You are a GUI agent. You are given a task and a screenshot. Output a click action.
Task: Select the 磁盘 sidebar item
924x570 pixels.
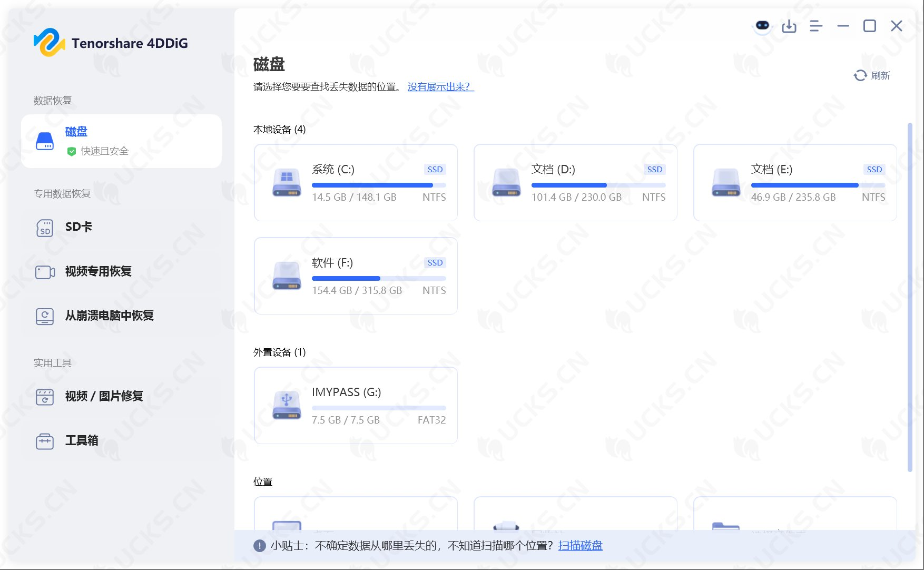(x=121, y=141)
